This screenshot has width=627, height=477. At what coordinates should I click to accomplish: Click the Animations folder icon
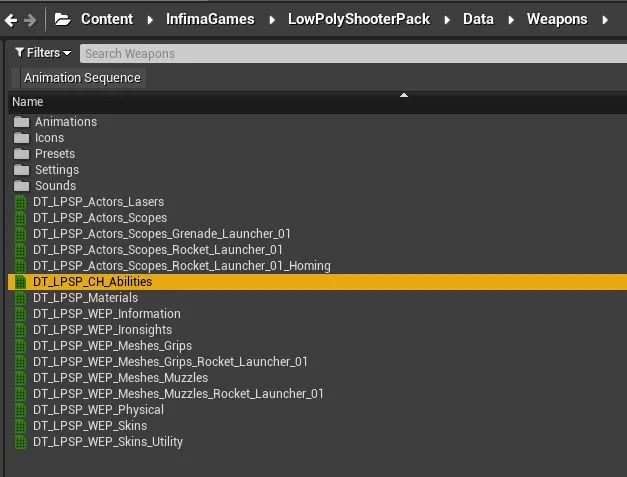coord(21,122)
